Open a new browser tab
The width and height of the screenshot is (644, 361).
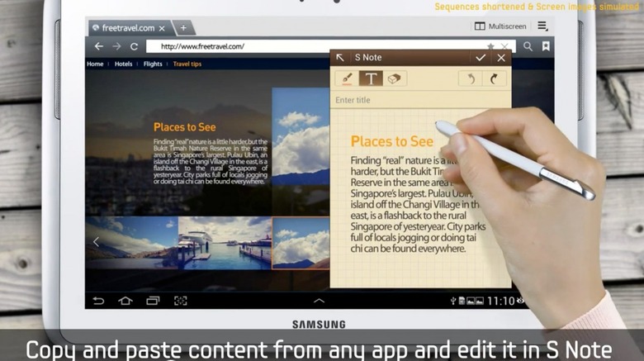183,28
